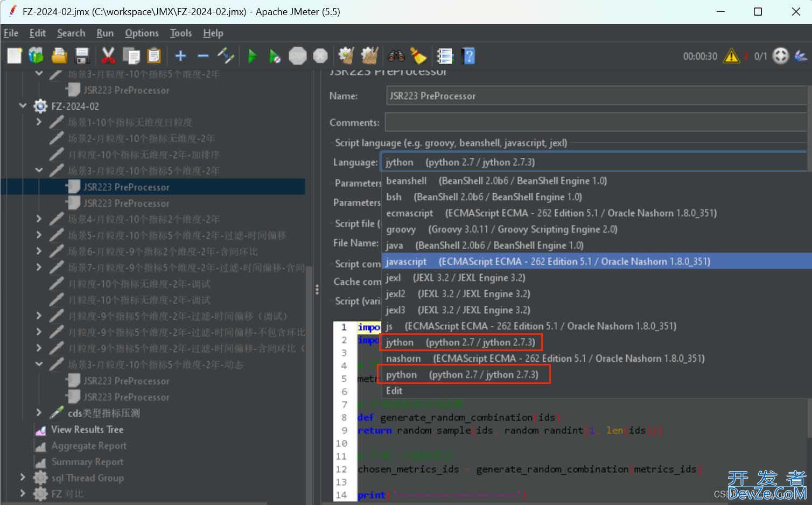Screen dimensions: 812x505
Task: Expand the 场景6 tree node chevron
Action: [x=39, y=251]
